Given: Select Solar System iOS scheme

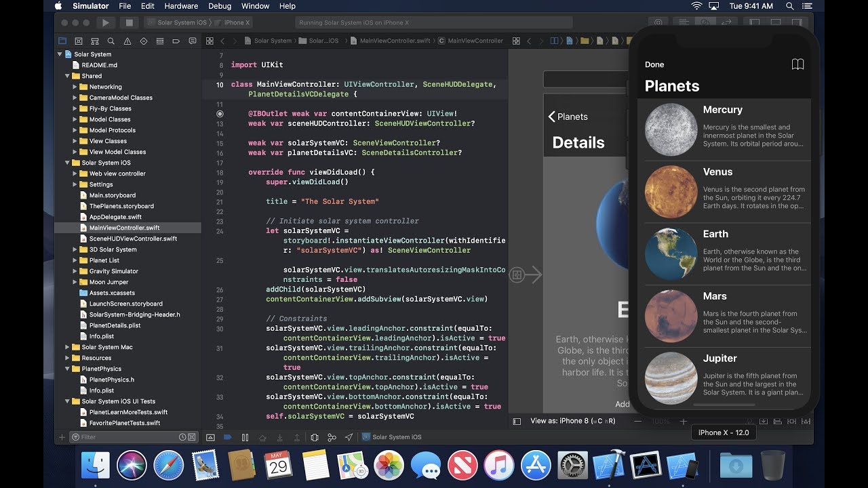Looking at the screenshot, I should [178, 22].
